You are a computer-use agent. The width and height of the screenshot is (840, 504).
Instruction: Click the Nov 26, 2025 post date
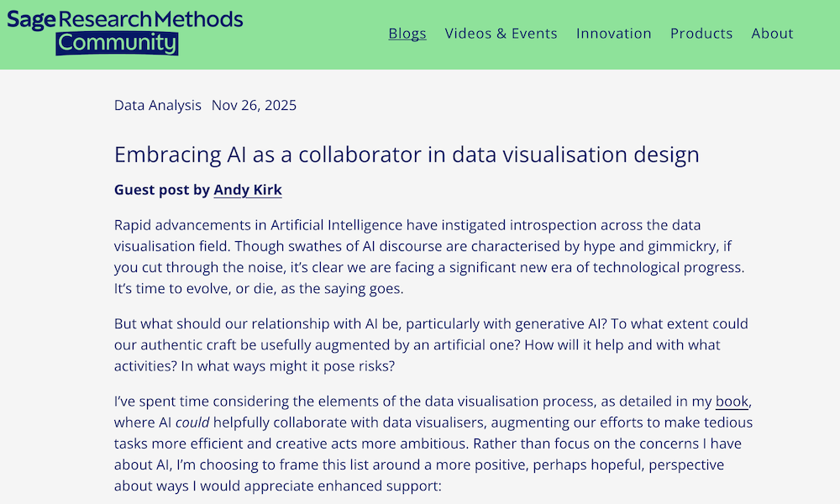[254, 105]
